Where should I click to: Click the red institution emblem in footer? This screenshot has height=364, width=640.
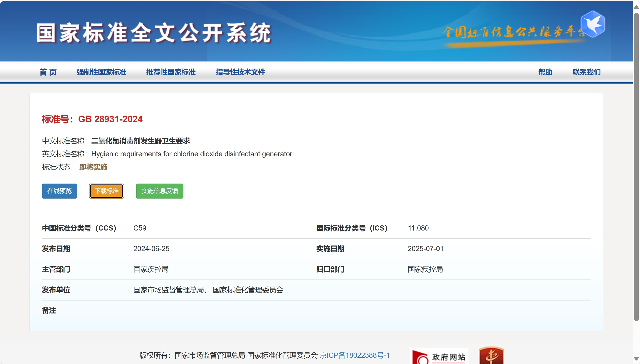(491, 355)
